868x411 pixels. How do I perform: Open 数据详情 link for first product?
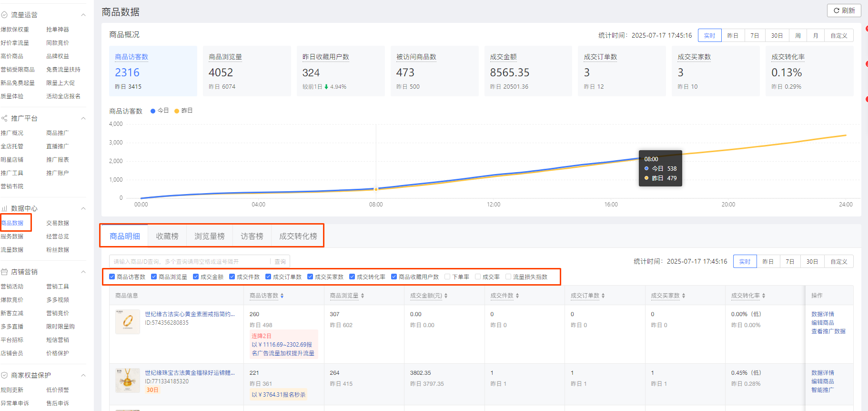coord(822,314)
